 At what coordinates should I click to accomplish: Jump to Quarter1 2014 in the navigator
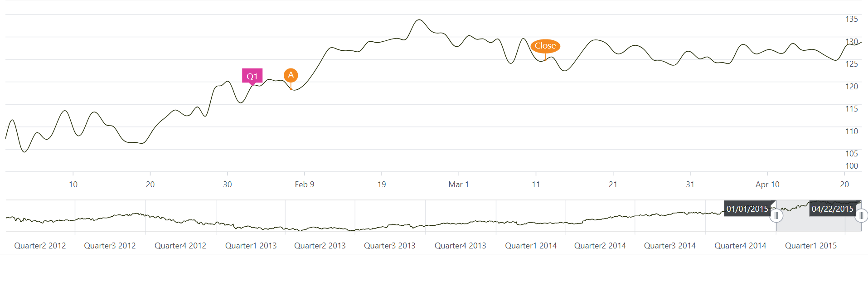tap(531, 246)
